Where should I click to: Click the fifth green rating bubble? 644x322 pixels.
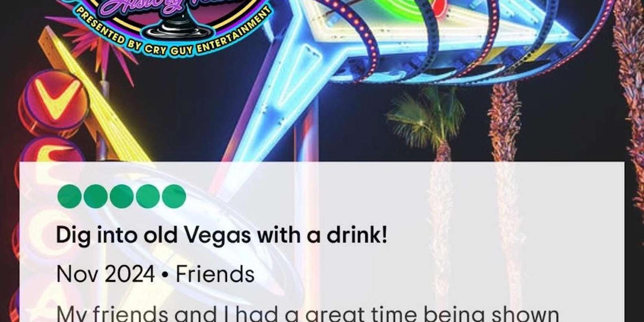174,196
